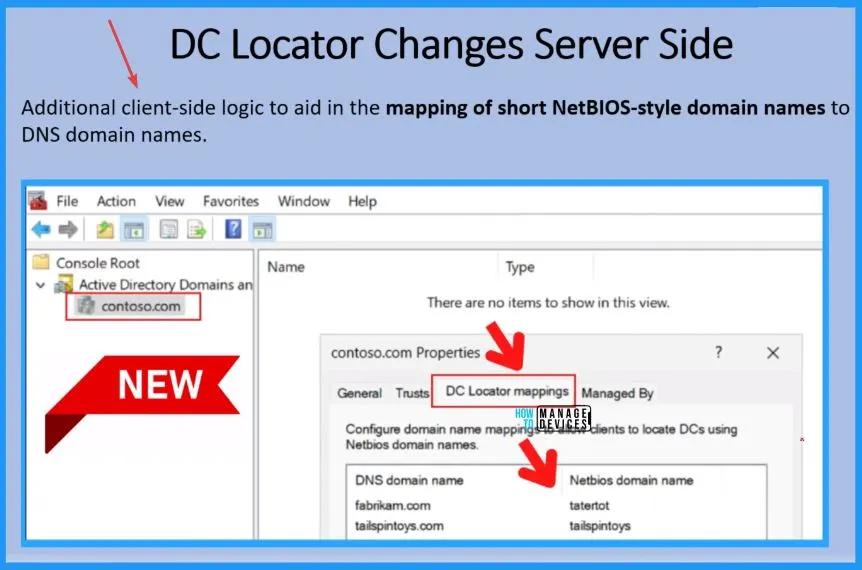This screenshot has width=862, height=570.
Task: Click the Back arrow toolbar icon
Action: pyautogui.click(x=42, y=229)
